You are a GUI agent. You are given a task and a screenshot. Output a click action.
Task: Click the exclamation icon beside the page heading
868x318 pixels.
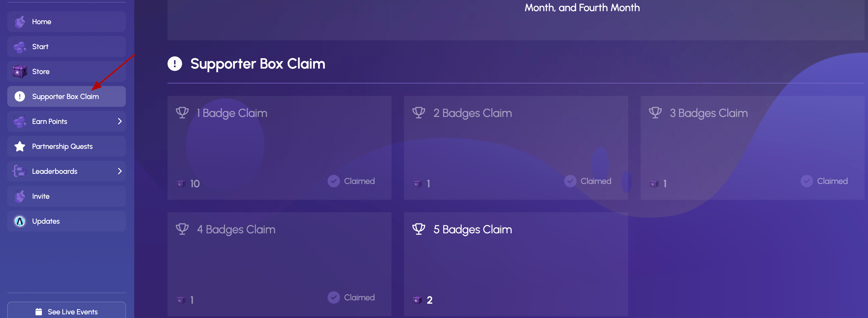click(175, 64)
